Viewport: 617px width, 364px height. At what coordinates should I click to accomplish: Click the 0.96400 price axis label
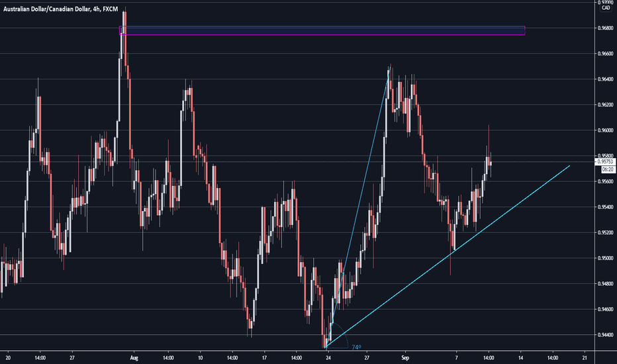point(606,79)
